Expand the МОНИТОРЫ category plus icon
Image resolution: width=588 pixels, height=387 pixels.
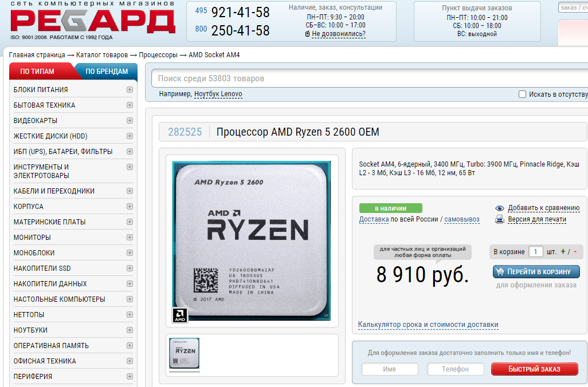[x=130, y=237]
